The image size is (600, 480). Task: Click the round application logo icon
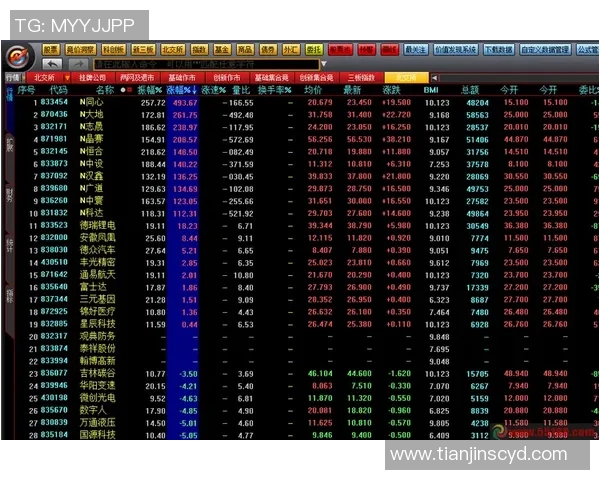pyautogui.click(x=18, y=57)
